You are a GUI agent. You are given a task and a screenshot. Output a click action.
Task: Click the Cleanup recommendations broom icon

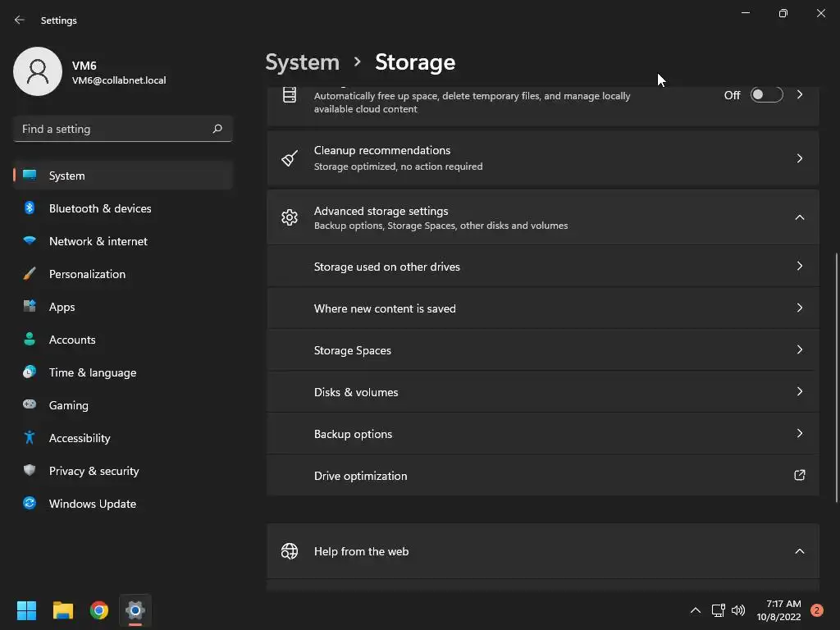(290, 158)
